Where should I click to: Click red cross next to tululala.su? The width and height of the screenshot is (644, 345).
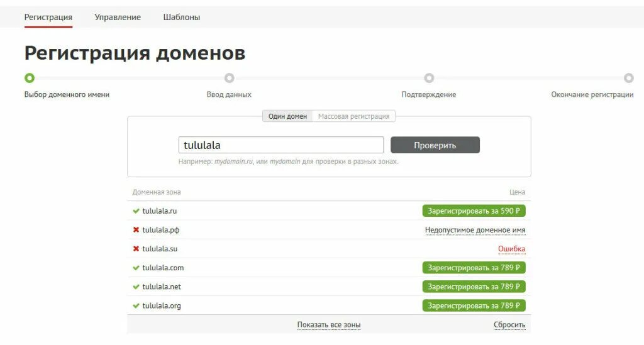tap(136, 249)
